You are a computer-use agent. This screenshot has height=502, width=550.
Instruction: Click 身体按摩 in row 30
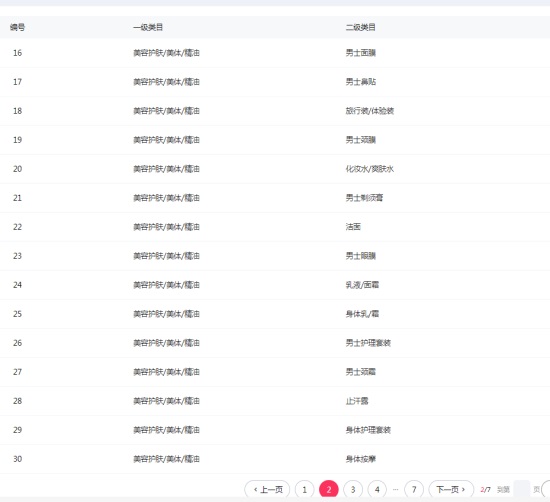(361, 459)
